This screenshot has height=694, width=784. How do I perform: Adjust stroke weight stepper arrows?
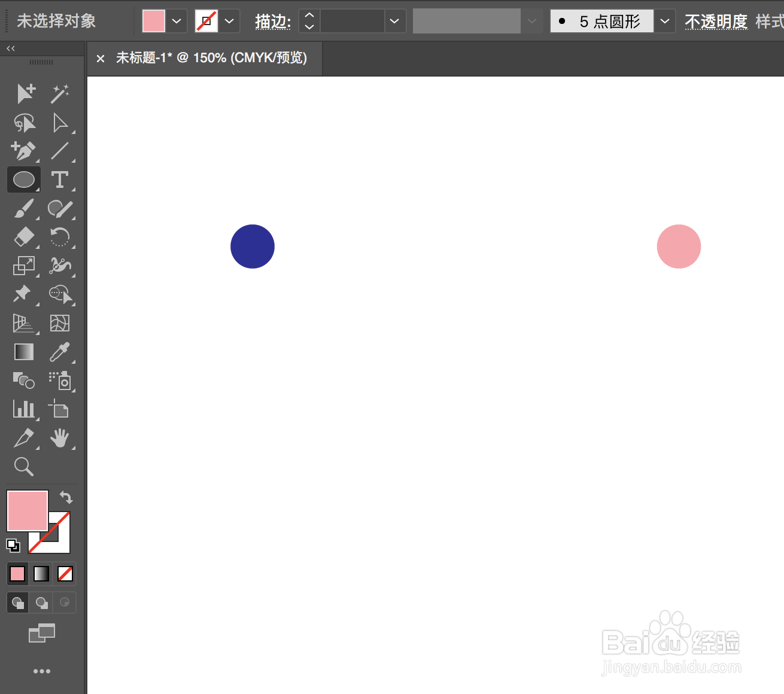309,21
